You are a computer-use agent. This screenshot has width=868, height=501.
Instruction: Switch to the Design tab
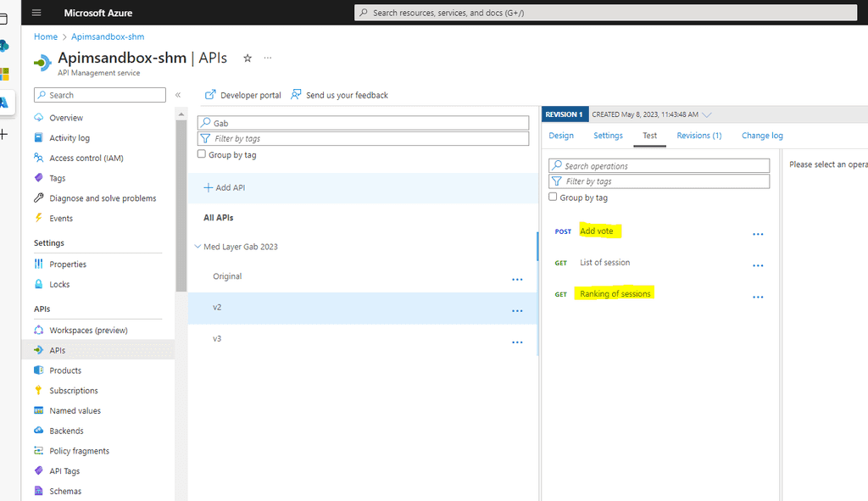[561, 136]
